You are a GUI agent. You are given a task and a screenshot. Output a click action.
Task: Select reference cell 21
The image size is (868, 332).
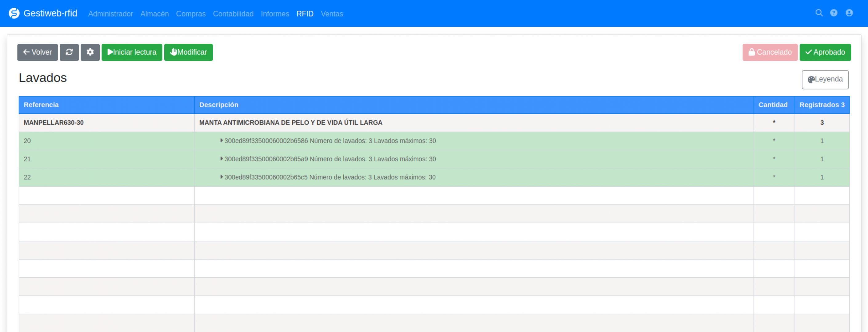coord(106,159)
